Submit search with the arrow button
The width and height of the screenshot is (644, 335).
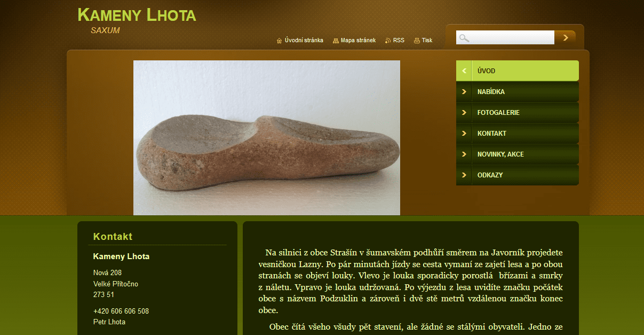point(565,37)
